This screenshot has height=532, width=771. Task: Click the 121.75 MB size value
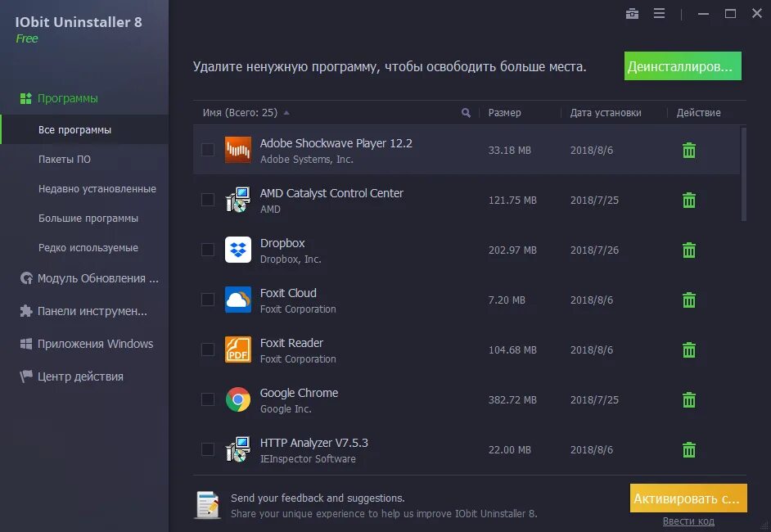click(512, 201)
